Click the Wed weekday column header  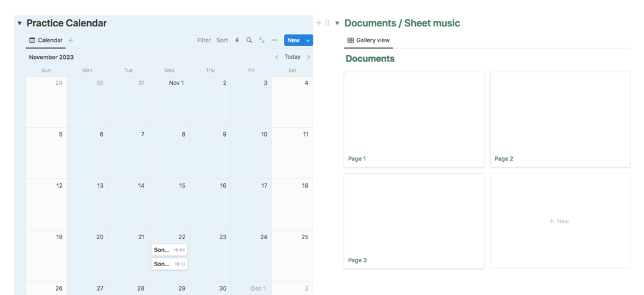coord(169,71)
